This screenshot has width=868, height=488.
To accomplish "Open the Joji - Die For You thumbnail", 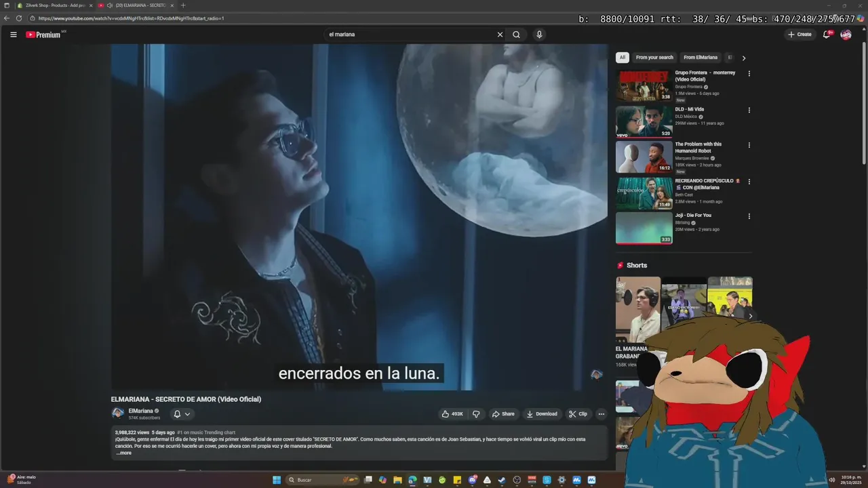I will [x=644, y=228].
